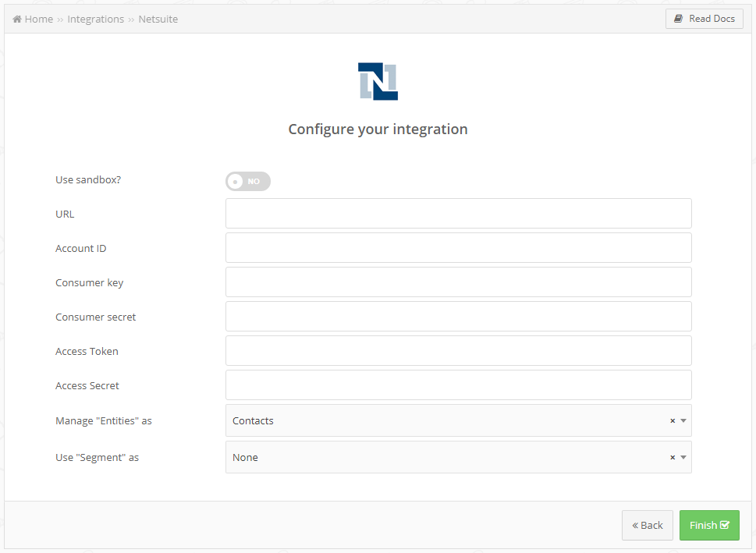Expand the Use Segment dropdown arrow
The image size is (756, 553).
[683, 458]
